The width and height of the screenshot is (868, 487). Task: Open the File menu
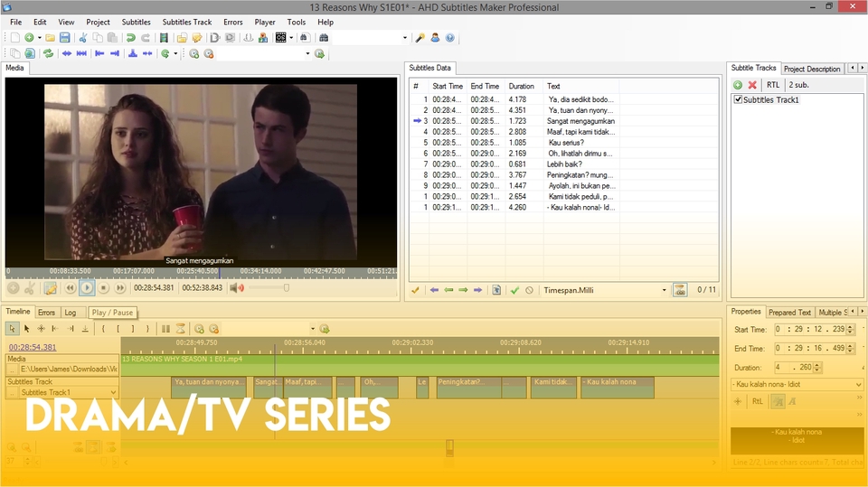(16, 22)
